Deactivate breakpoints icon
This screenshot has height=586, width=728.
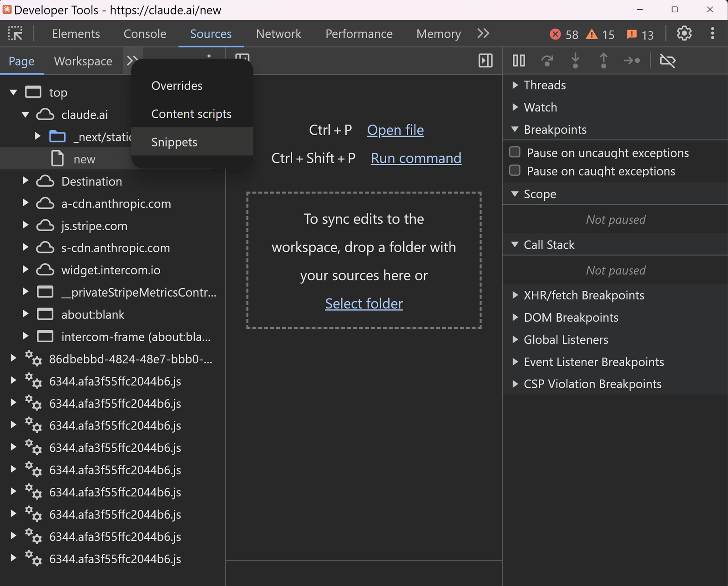coord(667,61)
